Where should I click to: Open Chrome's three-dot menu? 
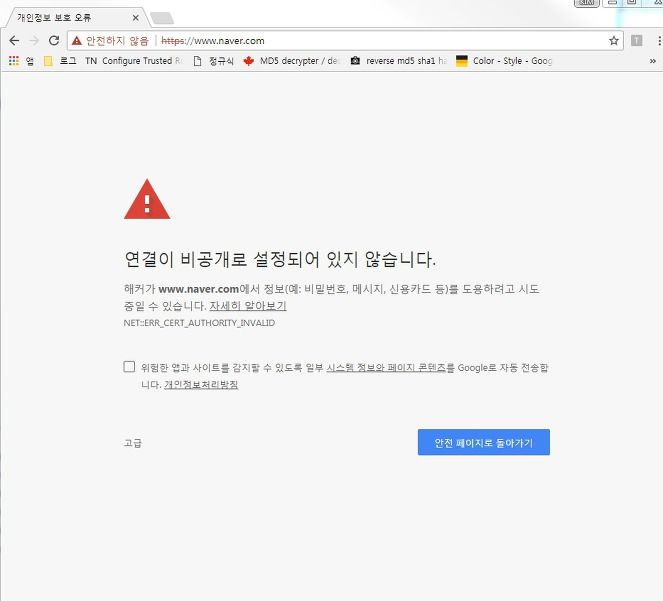[x=659, y=41]
